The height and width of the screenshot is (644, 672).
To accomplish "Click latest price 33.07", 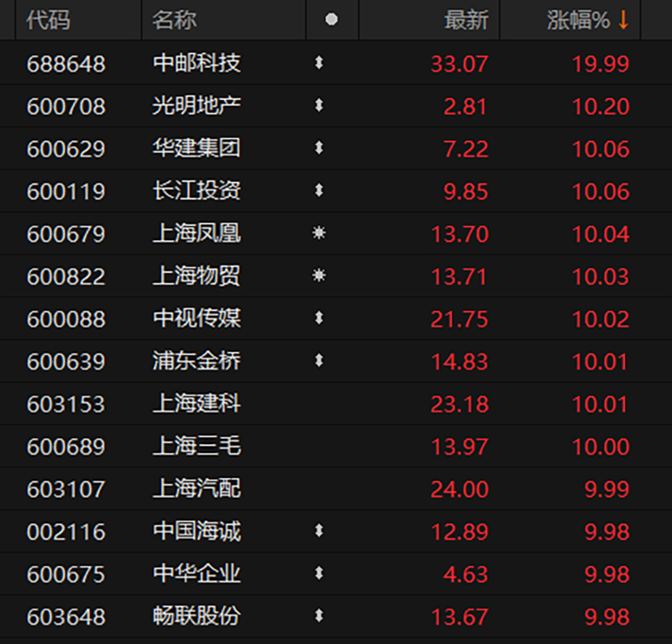I will pos(459,64).
